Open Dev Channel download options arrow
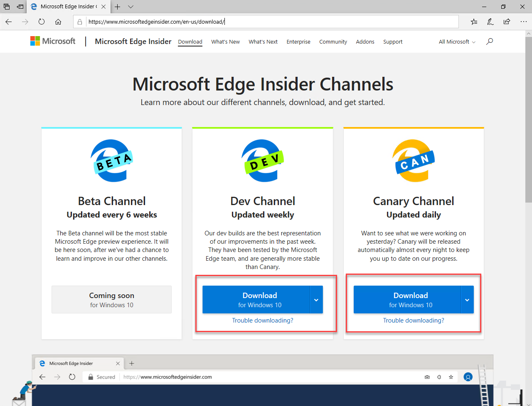This screenshot has width=532, height=406. point(316,300)
